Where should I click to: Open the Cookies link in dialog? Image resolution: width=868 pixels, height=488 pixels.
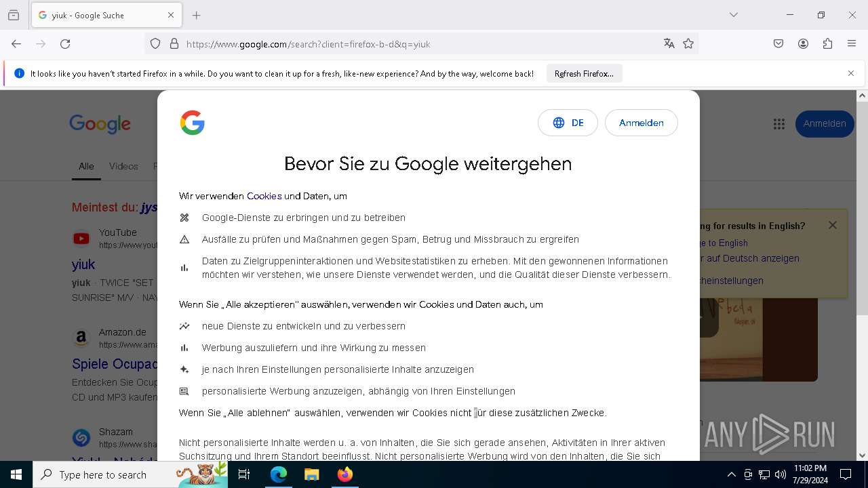click(x=264, y=196)
